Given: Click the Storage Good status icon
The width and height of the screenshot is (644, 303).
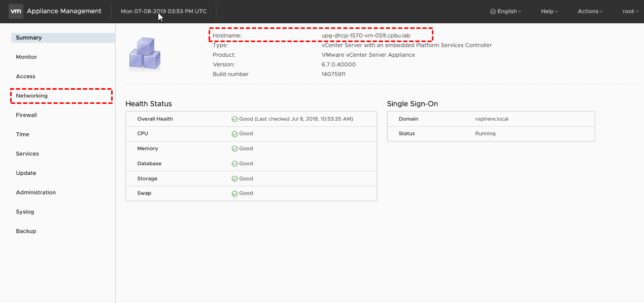Looking at the screenshot, I should tap(234, 179).
